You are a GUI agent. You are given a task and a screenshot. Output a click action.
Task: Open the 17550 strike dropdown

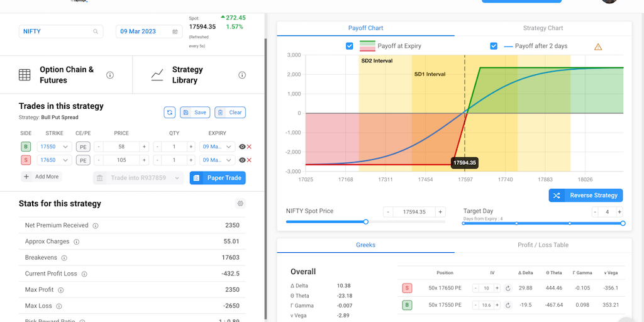[x=54, y=147]
